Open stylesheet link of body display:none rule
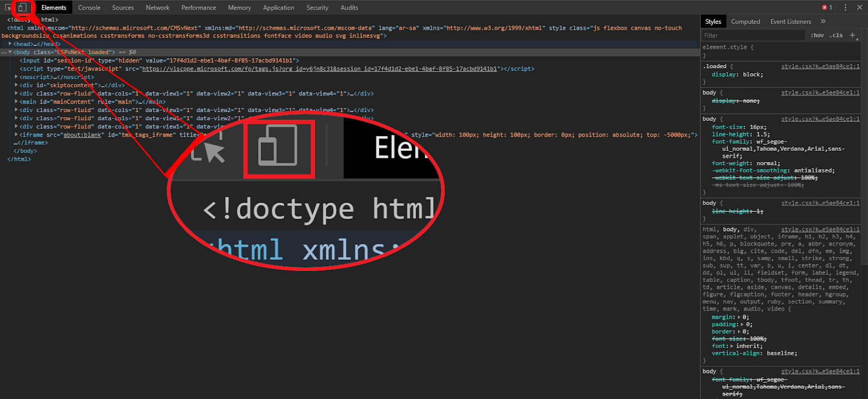This screenshot has width=868, height=399. point(820,93)
